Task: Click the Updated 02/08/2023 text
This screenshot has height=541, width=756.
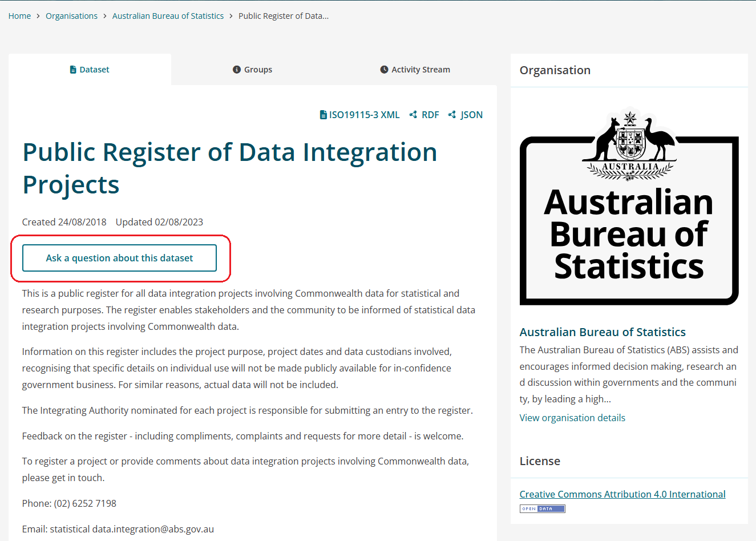Action: [159, 222]
